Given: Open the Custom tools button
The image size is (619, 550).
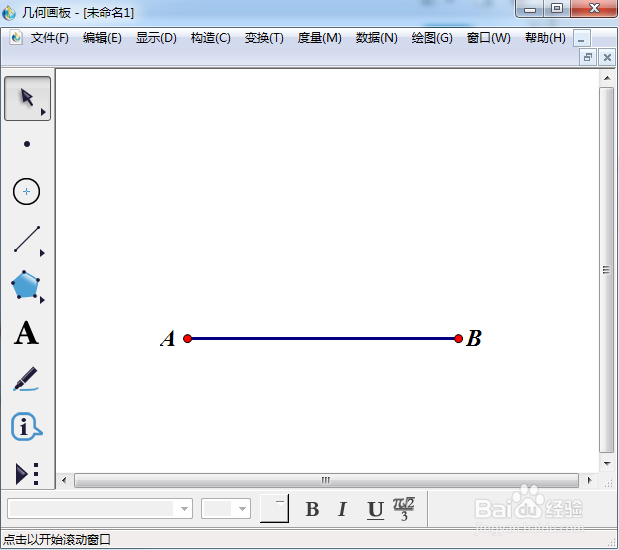Looking at the screenshot, I should coord(27,473).
